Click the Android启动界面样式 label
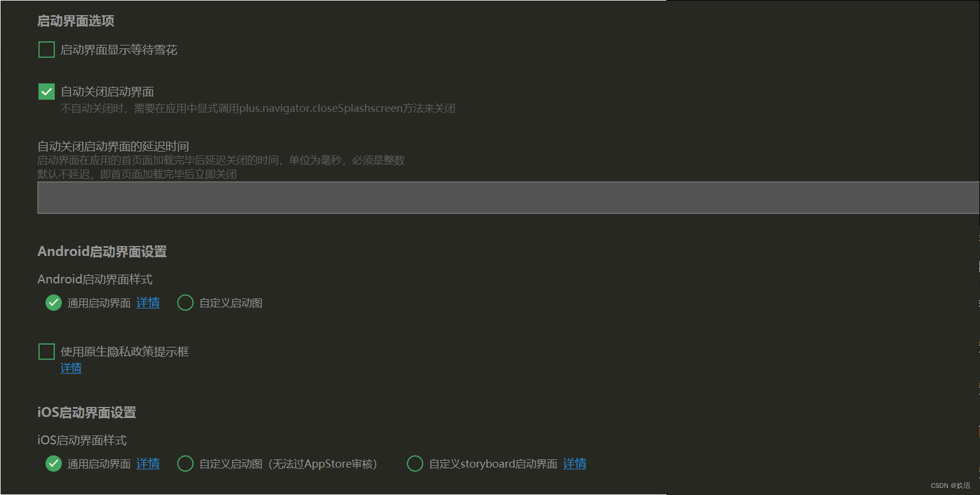This screenshot has height=495, width=980. click(x=95, y=279)
